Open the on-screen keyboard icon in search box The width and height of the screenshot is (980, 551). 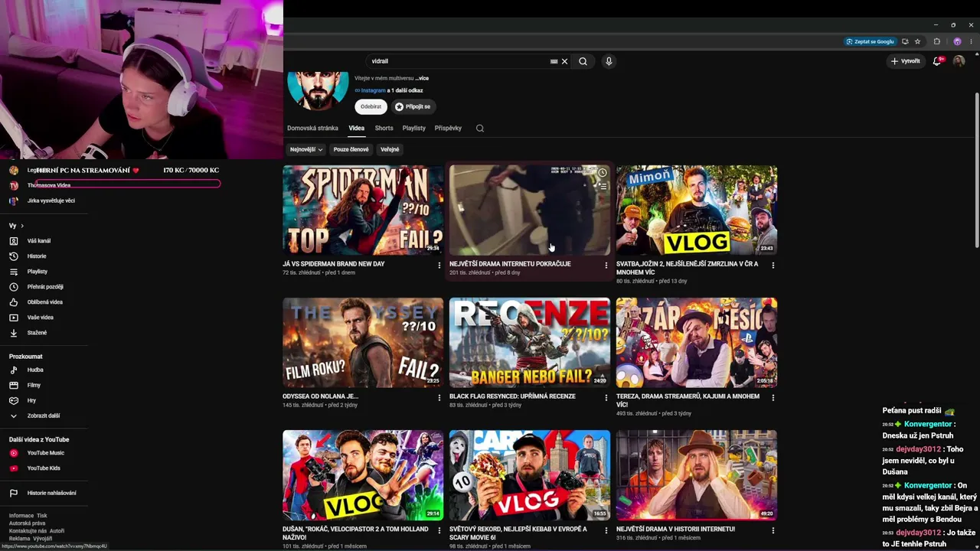tap(554, 61)
